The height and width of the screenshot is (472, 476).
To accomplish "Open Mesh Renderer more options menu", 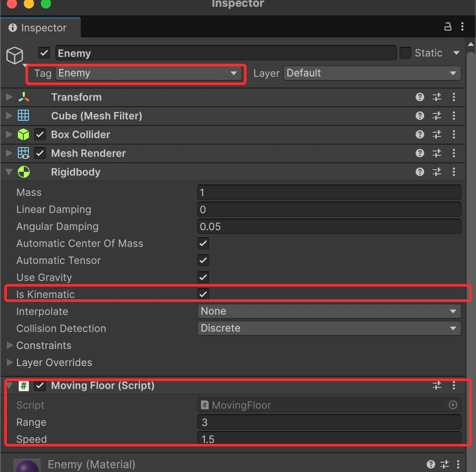I will 453,153.
